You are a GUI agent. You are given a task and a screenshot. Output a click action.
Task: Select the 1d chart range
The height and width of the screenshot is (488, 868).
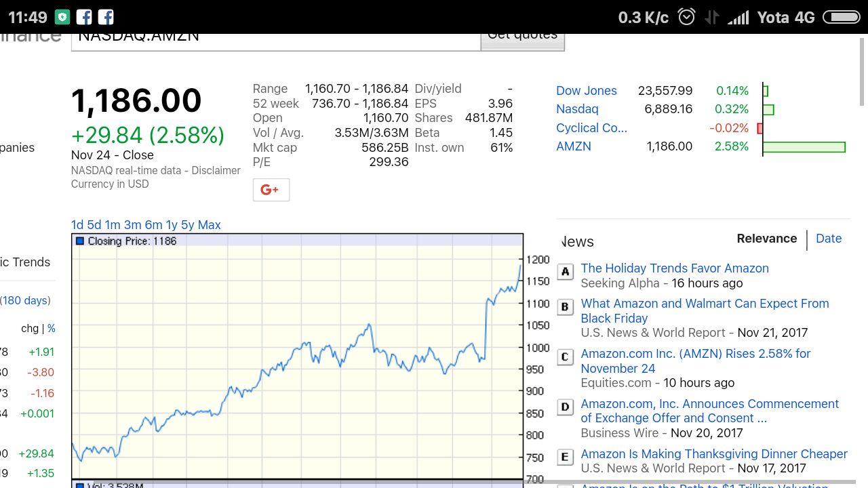coord(77,225)
